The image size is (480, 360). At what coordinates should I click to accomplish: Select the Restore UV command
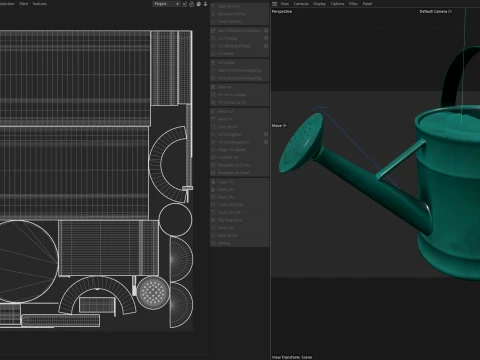coord(239,235)
